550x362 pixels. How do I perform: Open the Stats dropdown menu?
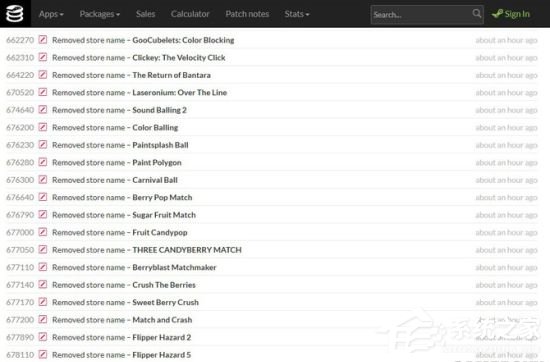pos(297,14)
